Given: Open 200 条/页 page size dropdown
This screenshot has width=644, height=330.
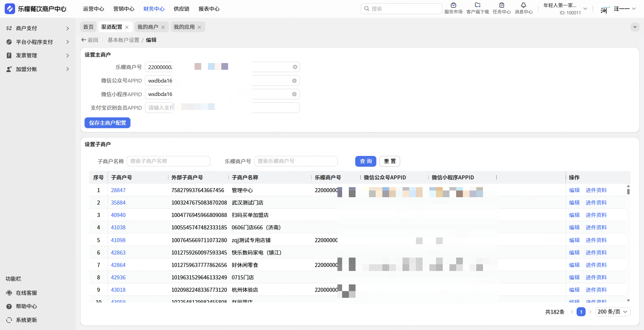Looking at the screenshot, I should click(613, 312).
